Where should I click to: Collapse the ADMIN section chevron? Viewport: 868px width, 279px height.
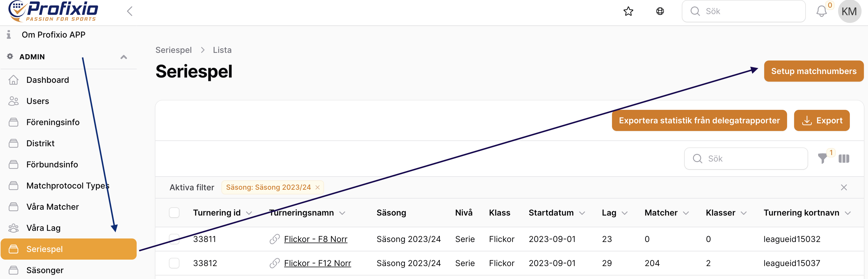click(124, 57)
